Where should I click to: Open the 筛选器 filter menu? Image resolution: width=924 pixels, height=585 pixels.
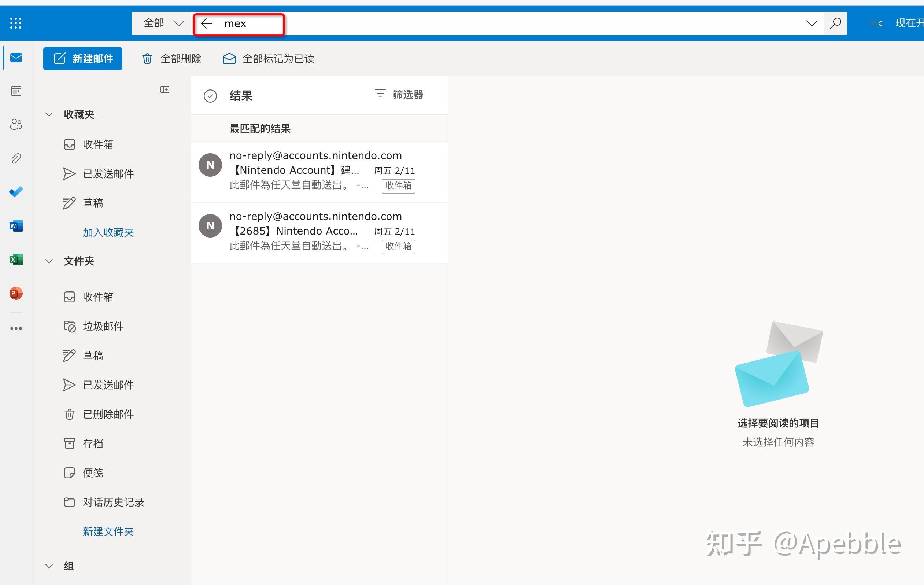(399, 95)
